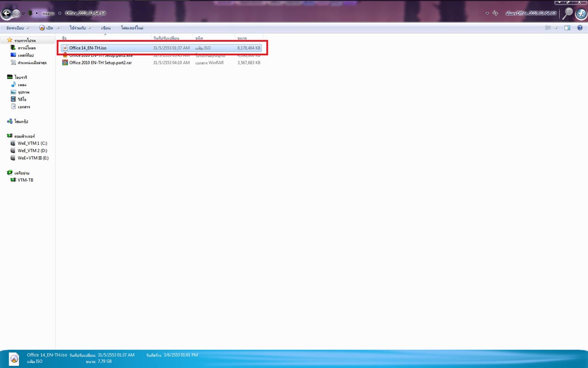Image resolution: width=588 pixels, height=368 pixels.
Task: Click the Office 14_EN-TH.iso name in details pane
Action: (47, 355)
